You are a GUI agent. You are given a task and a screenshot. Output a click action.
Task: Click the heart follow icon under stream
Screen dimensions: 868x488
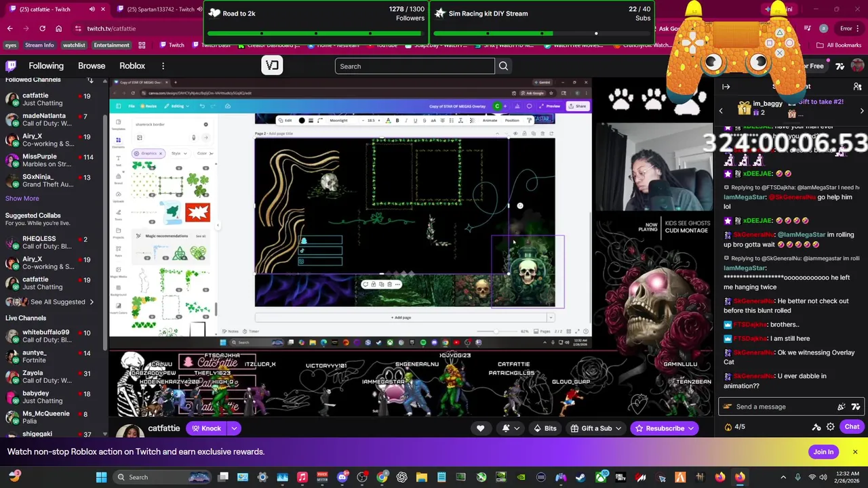click(480, 428)
